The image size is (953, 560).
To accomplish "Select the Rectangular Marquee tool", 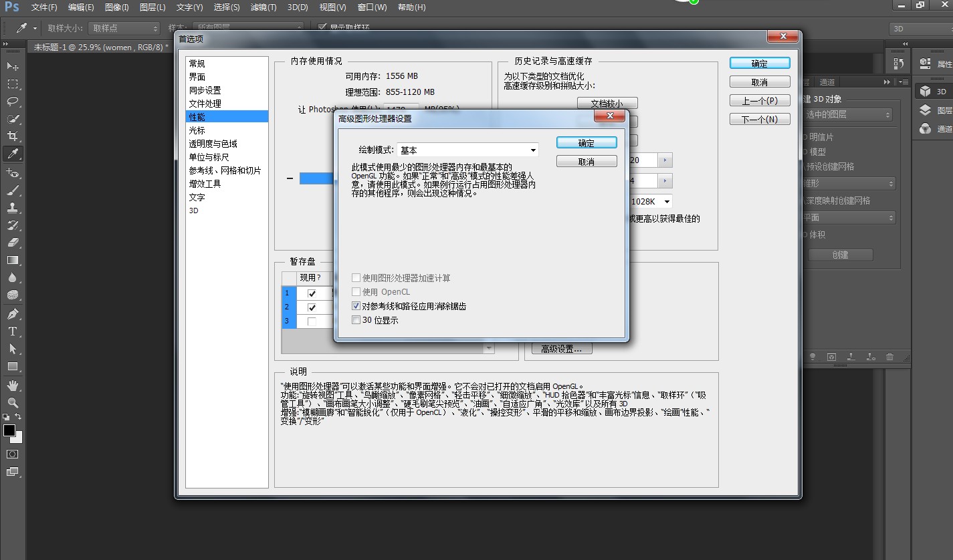I will click(13, 84).
